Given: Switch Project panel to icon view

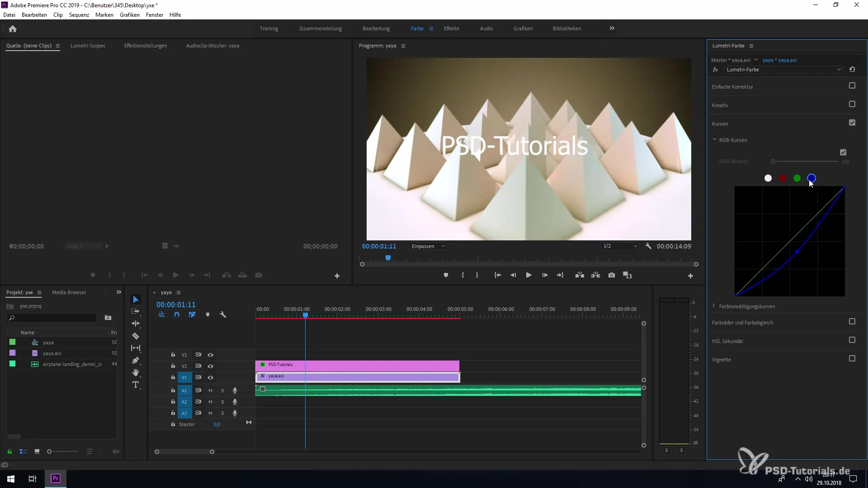Looking at the screenshot, I should 37,451.
